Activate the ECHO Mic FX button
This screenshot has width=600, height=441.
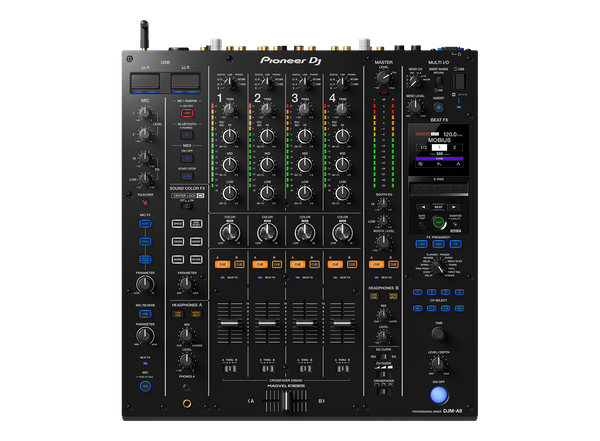click(145, 224)
